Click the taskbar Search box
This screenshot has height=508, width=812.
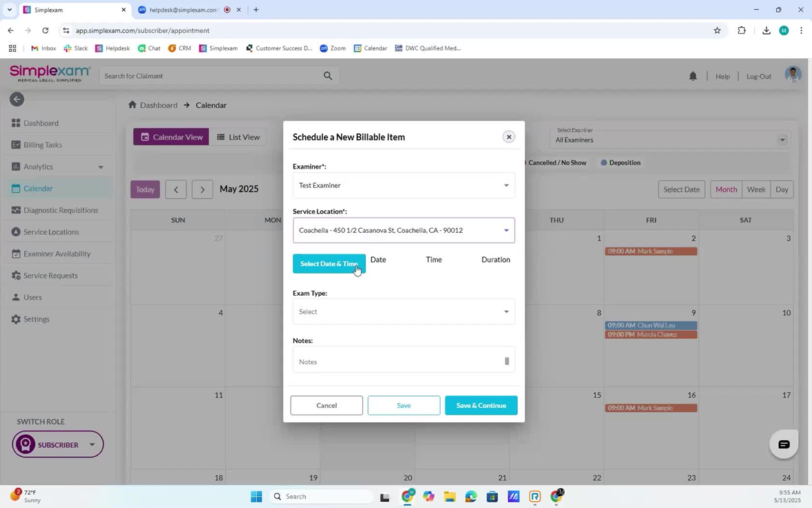pyautogui.click(x=320, y=496)
